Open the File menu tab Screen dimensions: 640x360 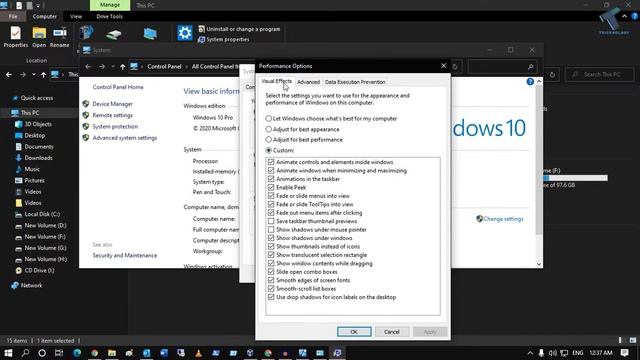(x=13, y=17)
